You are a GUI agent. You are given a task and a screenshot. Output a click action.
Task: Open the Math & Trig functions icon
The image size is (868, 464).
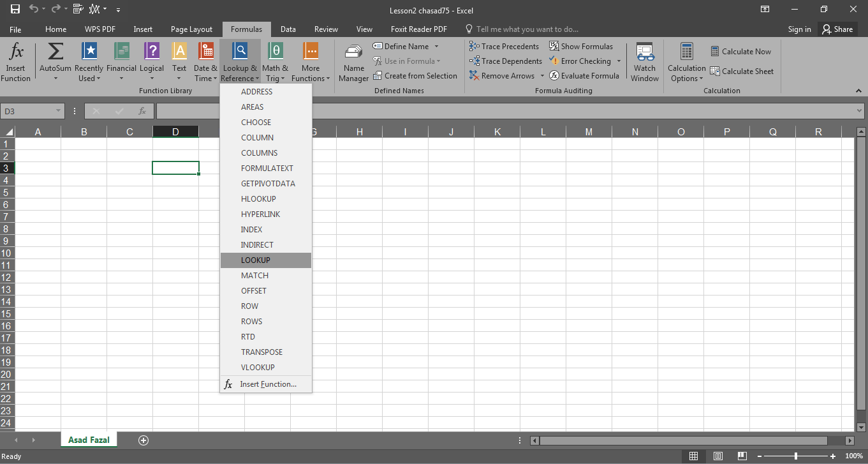[275, 52]
